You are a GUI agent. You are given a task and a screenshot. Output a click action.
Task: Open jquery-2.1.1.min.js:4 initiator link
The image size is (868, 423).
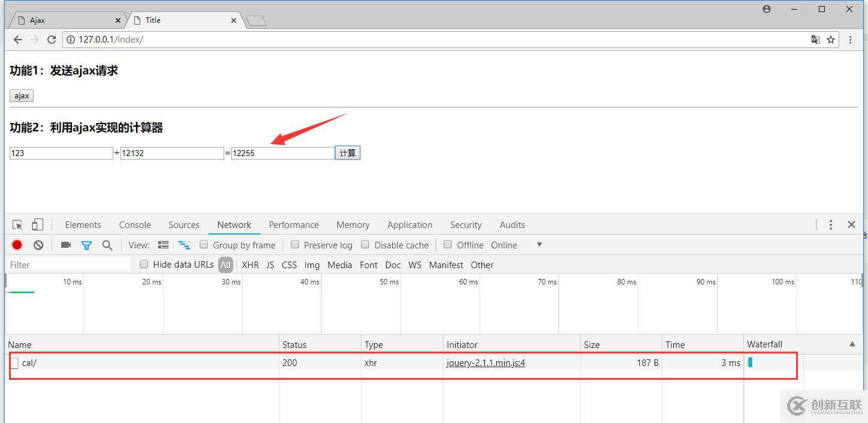click(486, 363)
